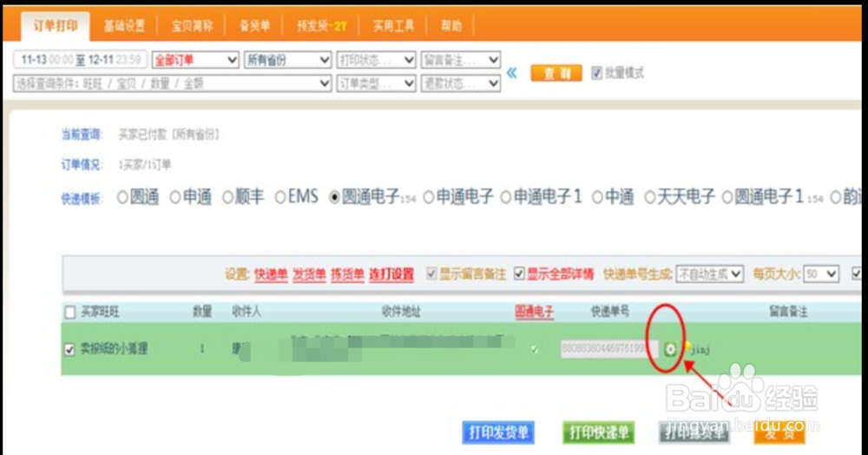
Task: Open the 订单类型 dropdown
Action: [377, 83]
